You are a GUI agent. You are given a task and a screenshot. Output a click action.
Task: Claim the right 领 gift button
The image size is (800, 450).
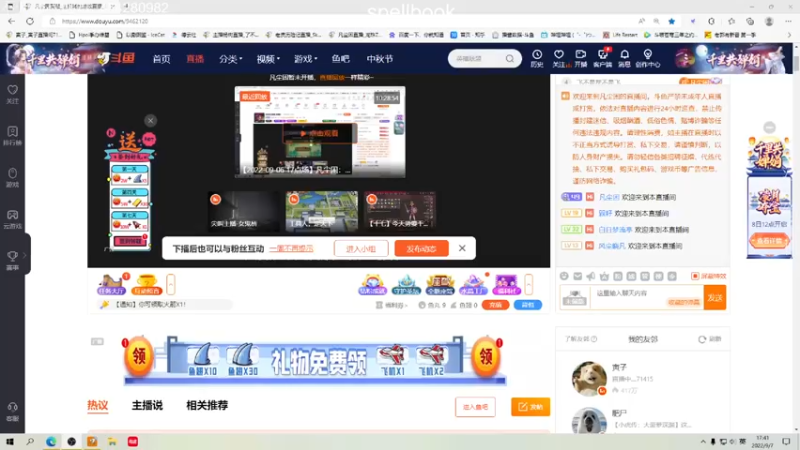tap(486, 356)
